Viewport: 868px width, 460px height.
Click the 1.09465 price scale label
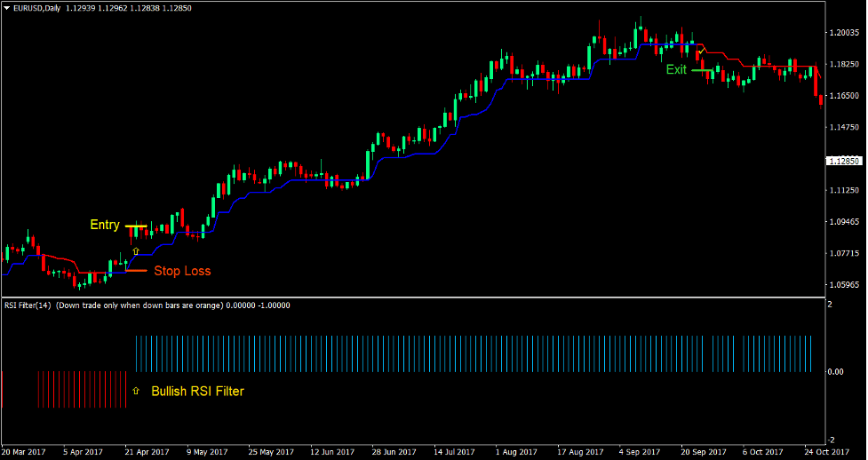click(x=844, y=222)
